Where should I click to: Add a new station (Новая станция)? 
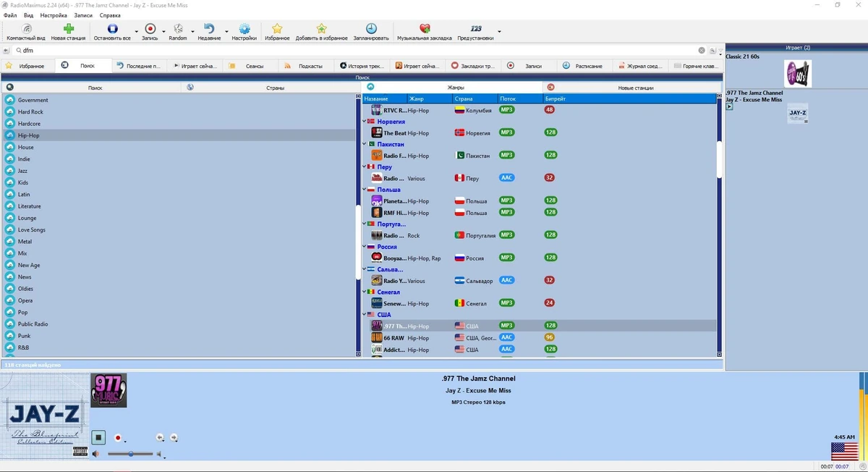(x=68, y=32)
